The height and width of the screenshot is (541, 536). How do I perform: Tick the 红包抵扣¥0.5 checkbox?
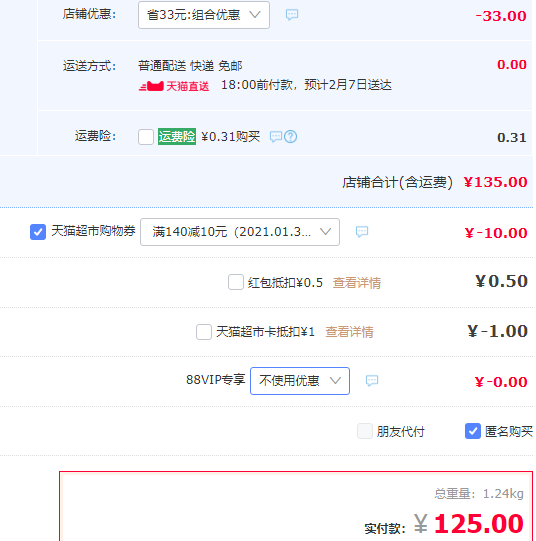(236, 282)
